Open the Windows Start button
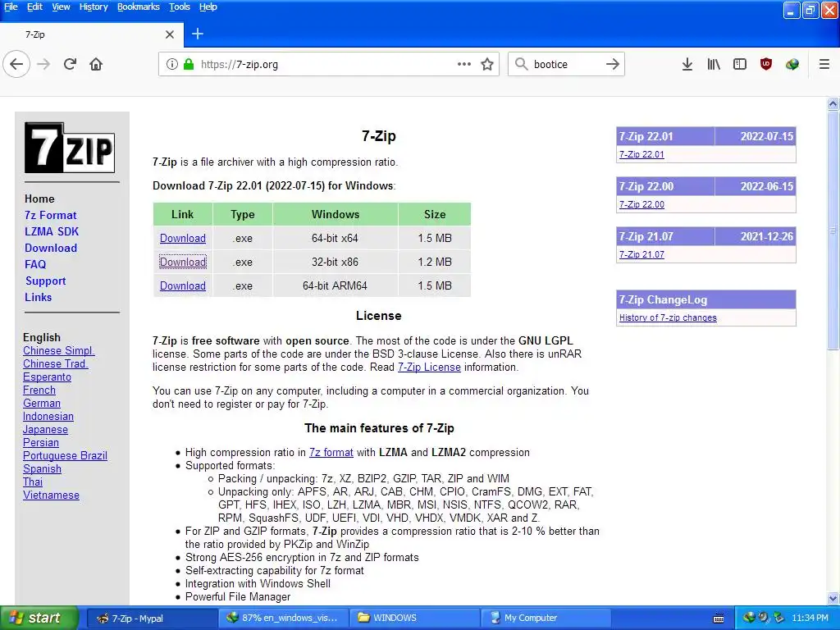The image size is (840, 630). pos(39,618)
